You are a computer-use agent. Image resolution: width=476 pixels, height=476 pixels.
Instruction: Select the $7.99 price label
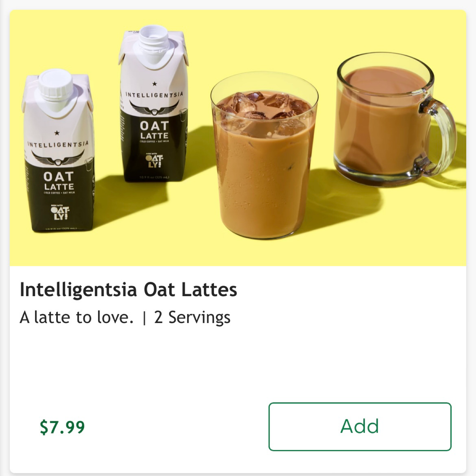pos(62,427)
